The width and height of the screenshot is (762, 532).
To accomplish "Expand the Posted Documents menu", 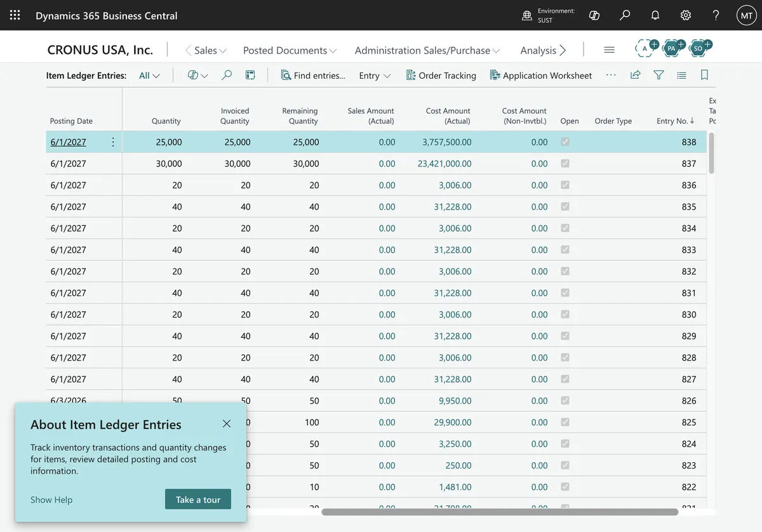I will (290, 50).
